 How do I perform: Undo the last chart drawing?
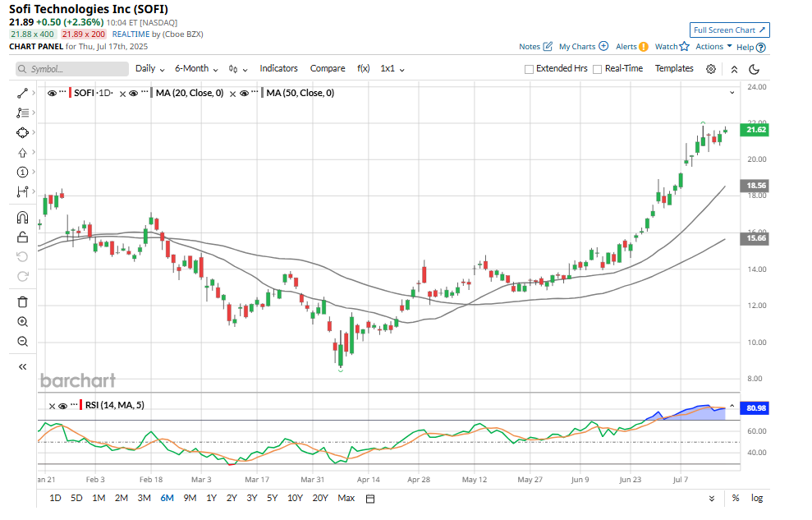coord(22,256)
